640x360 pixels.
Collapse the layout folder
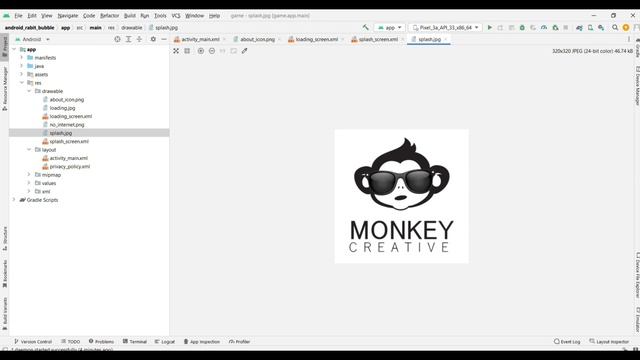click(x=29, y=149)
